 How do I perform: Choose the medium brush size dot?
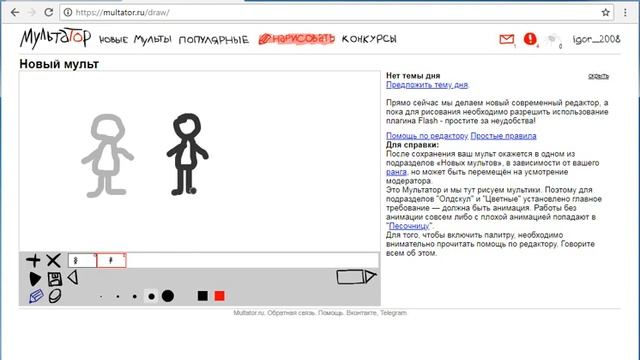tap(135, 297)
